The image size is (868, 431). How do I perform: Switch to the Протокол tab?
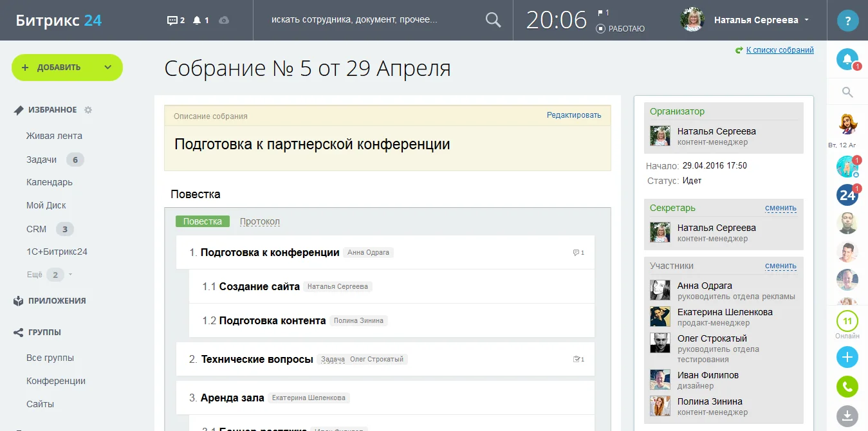[x=259, y=221]
